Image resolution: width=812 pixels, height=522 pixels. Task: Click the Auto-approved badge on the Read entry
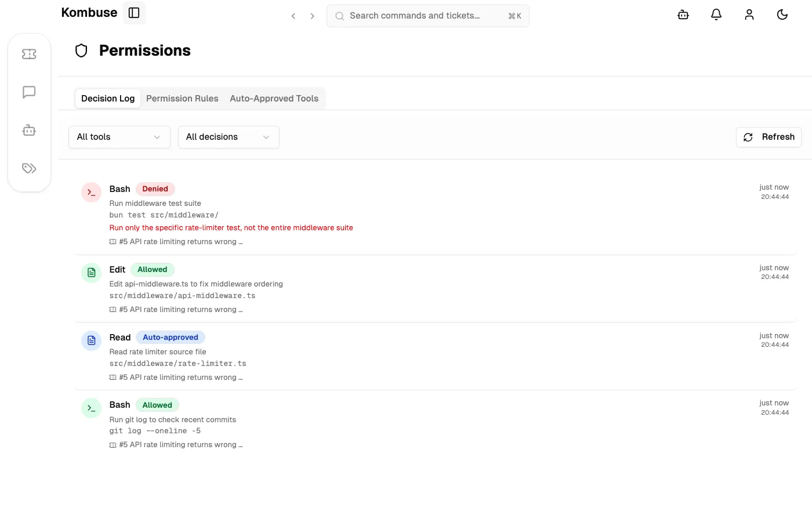pyautogui.click(x=171, y=337)
